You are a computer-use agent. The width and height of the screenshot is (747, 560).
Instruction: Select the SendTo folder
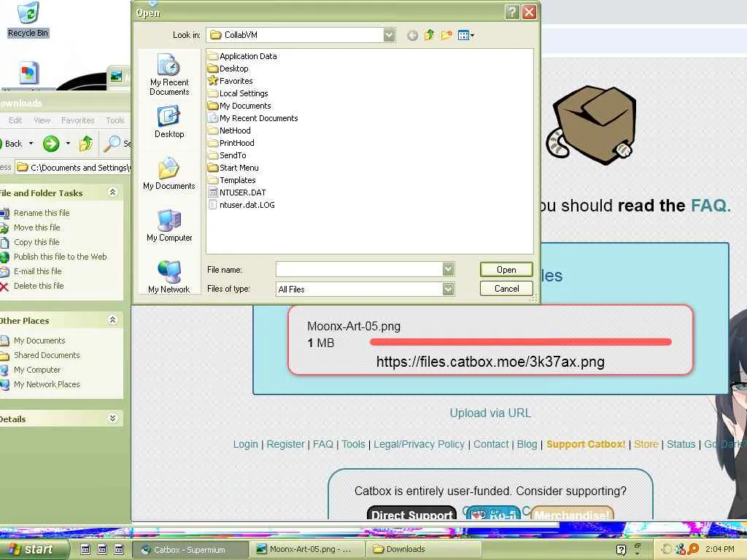(x=228, y=155)
